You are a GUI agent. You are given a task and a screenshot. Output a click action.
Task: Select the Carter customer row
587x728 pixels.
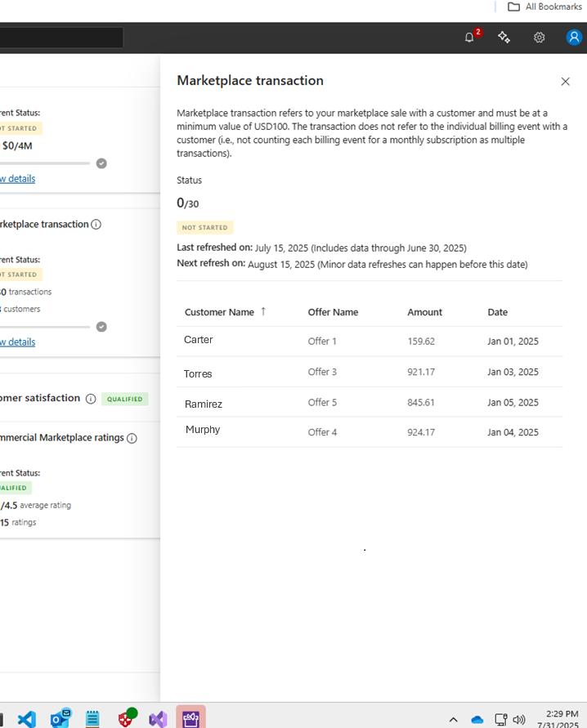point(370,342)
